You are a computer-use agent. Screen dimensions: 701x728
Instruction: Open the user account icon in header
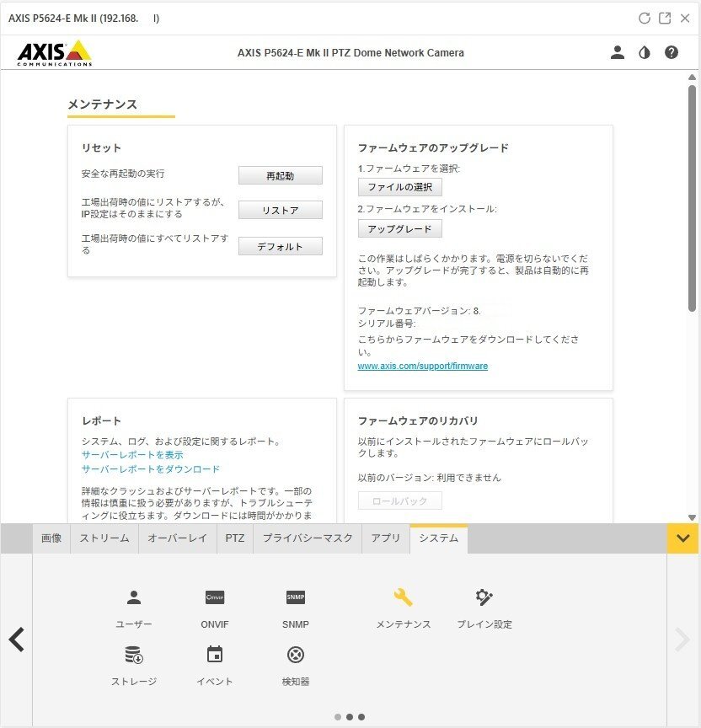click(617, 52)
